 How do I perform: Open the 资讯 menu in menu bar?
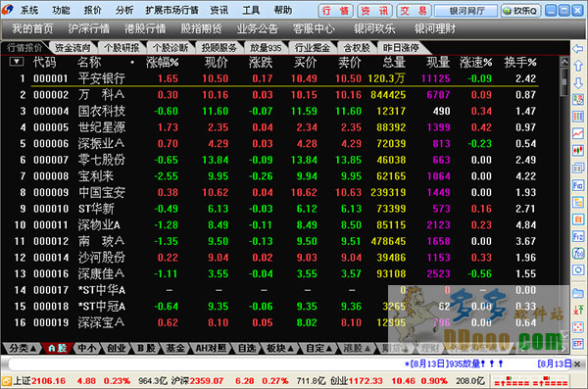219,10
